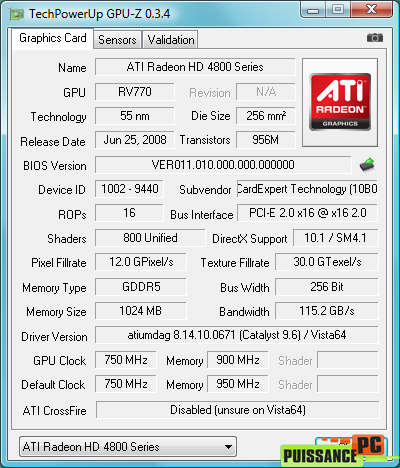
Task: Click the Release Date field Jun 25, 2008
Action: point(135,140)
